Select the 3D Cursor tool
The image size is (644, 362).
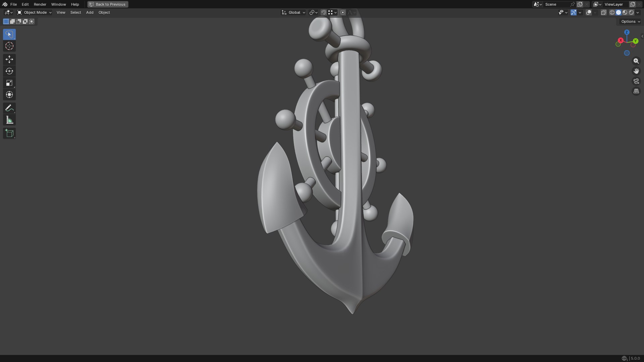tap(9, 46)
